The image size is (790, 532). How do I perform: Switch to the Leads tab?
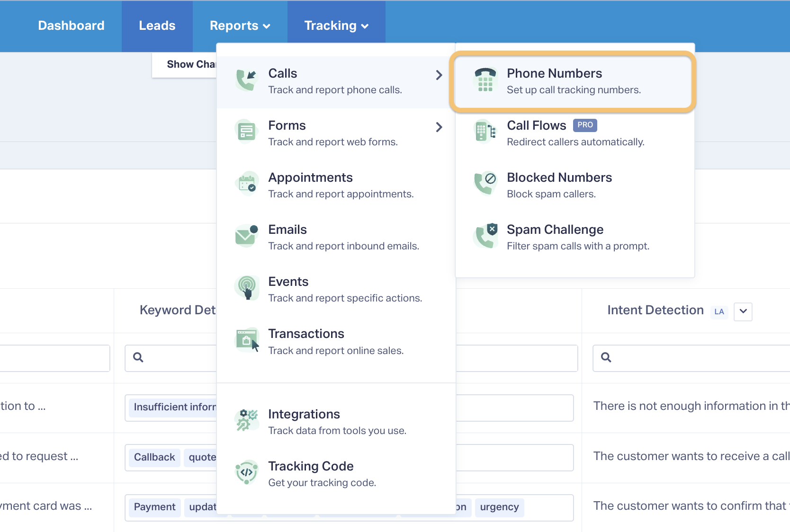click(157, 26)
